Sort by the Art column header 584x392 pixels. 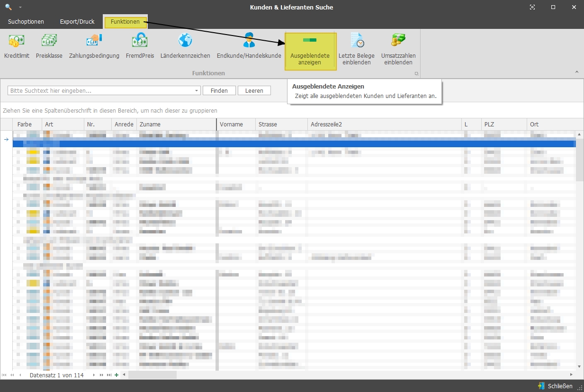tap(63, 124)
